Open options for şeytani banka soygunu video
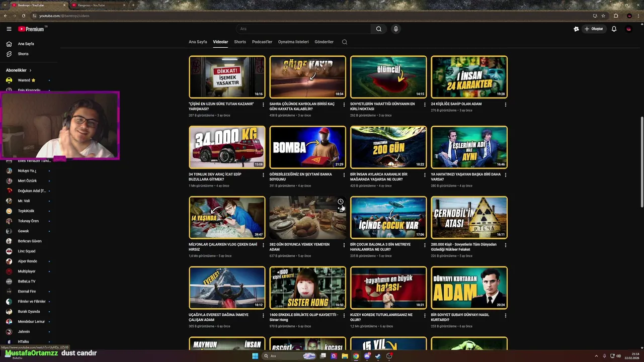 344,175
